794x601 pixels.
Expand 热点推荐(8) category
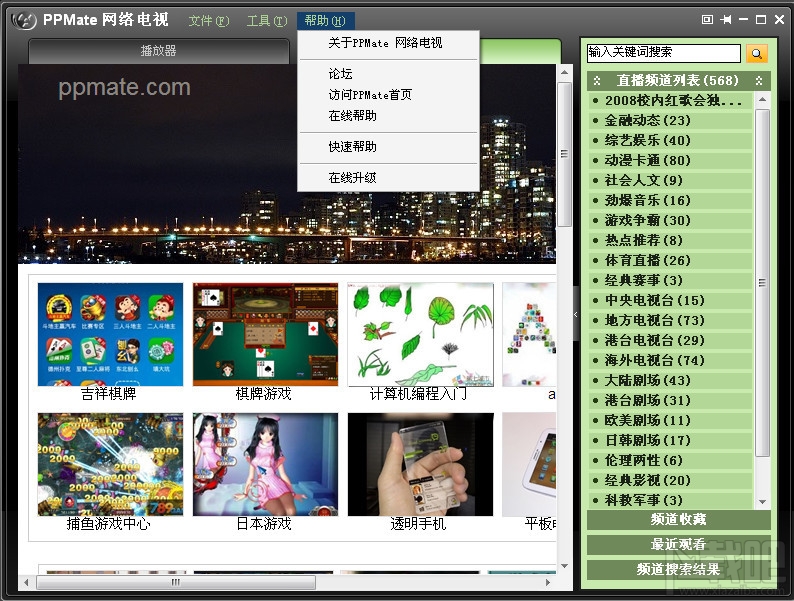pos(670,240)
